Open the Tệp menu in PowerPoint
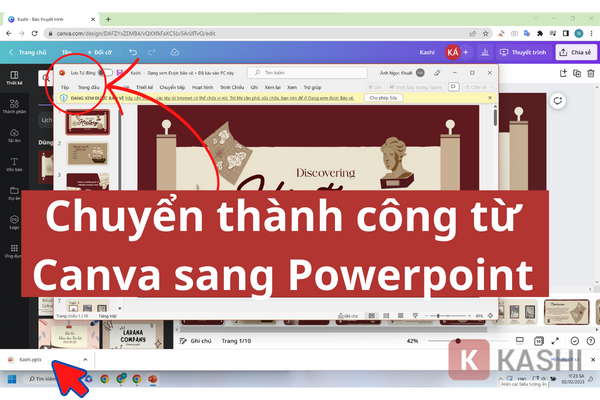 tap(65, 87)
